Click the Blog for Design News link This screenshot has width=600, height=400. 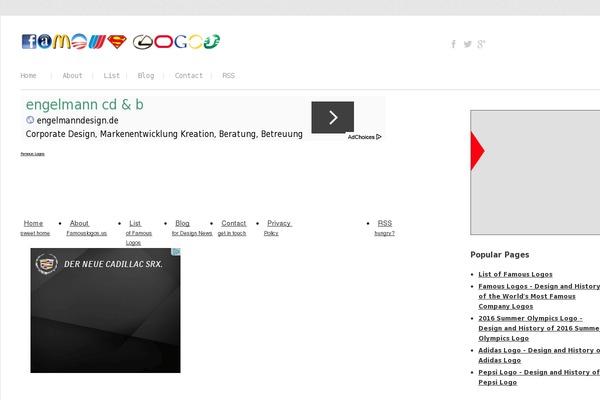192,228
